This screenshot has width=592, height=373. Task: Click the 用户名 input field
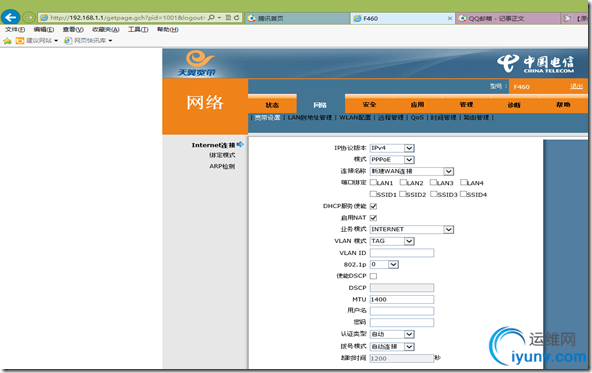pos(402,311)
